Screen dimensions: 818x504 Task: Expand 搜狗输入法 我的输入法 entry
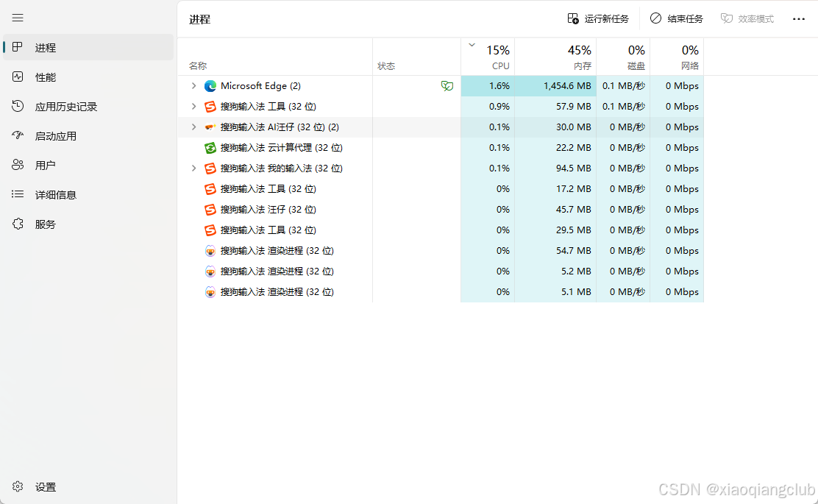(x=193, y=168)
